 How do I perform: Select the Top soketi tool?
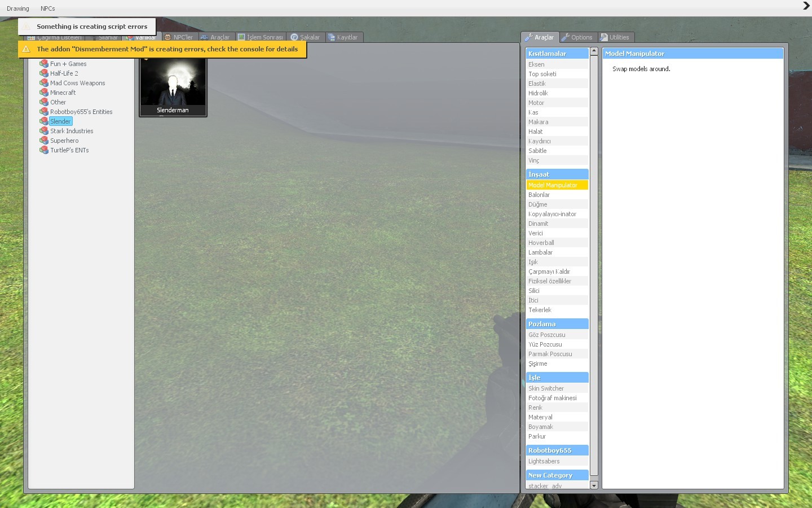(x=557, y=74)
